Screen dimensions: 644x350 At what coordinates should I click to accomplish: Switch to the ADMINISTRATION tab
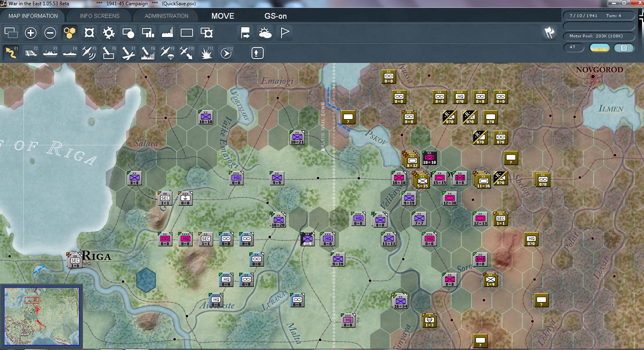(166, 16)
